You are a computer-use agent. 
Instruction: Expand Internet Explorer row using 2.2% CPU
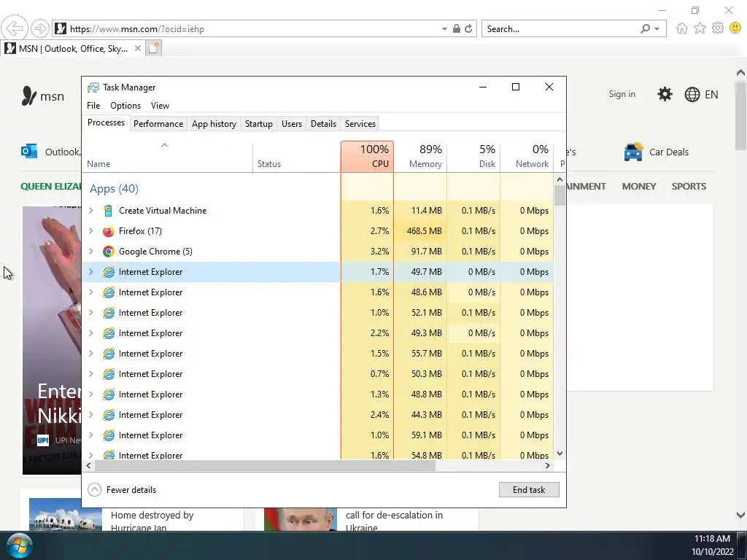(x=91, y=333)
